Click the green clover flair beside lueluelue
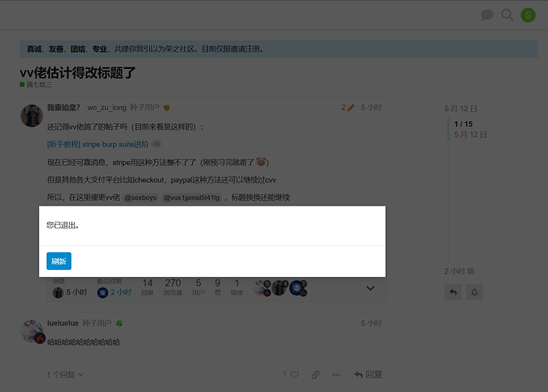The image size is (548, 392). (119, 324)
